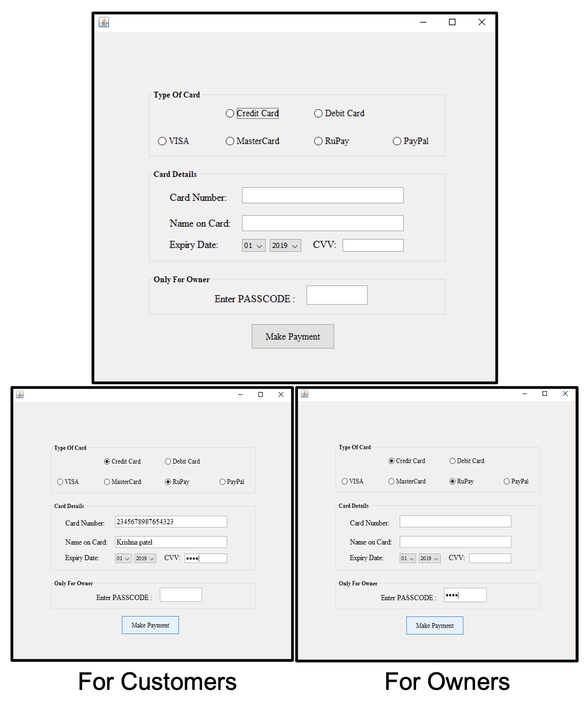Select PayPal in the Customers window
The width and height of the screenshot is (588, 703).
pyautogui.click(x=222, y=482)
